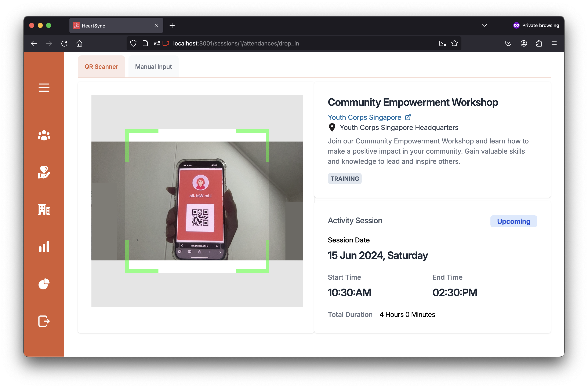
Task: Click the Upcoming status badge
Action: coord(513,221)
